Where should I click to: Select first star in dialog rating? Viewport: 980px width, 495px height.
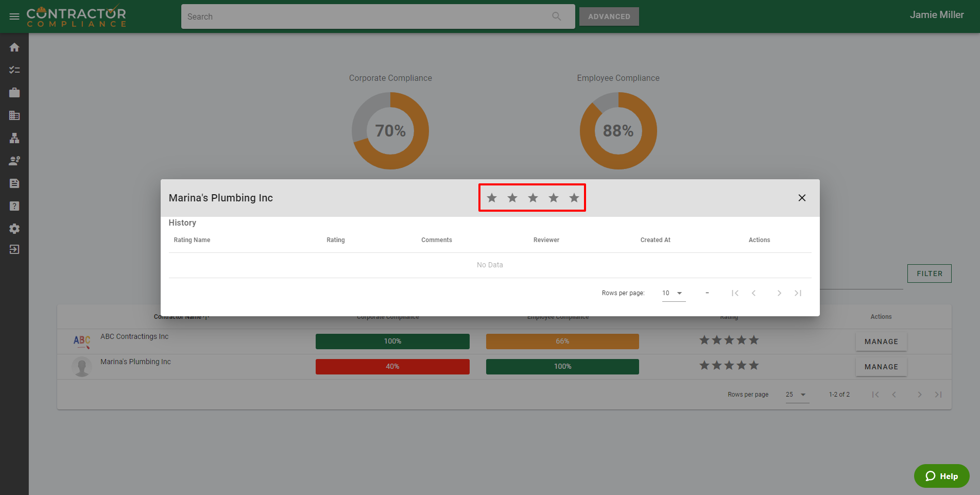coord(492,198)
